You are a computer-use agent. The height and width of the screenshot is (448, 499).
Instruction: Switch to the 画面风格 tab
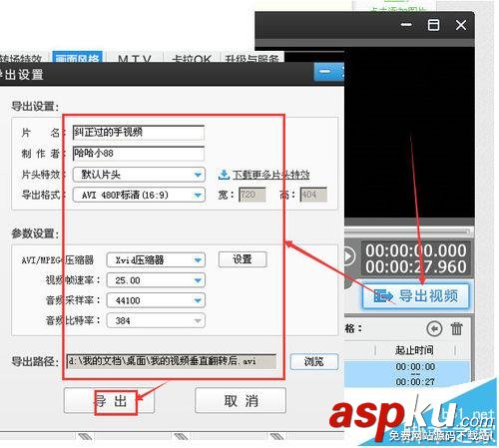click(77, 58)
